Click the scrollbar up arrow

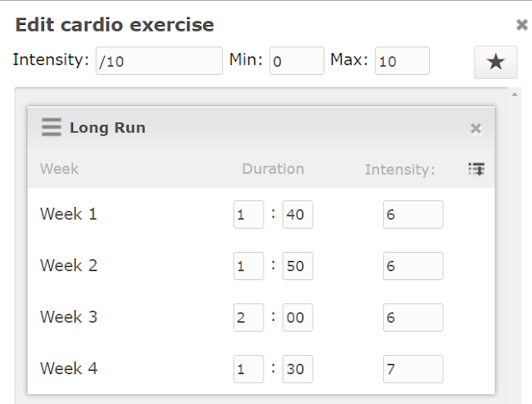(515, 95)
